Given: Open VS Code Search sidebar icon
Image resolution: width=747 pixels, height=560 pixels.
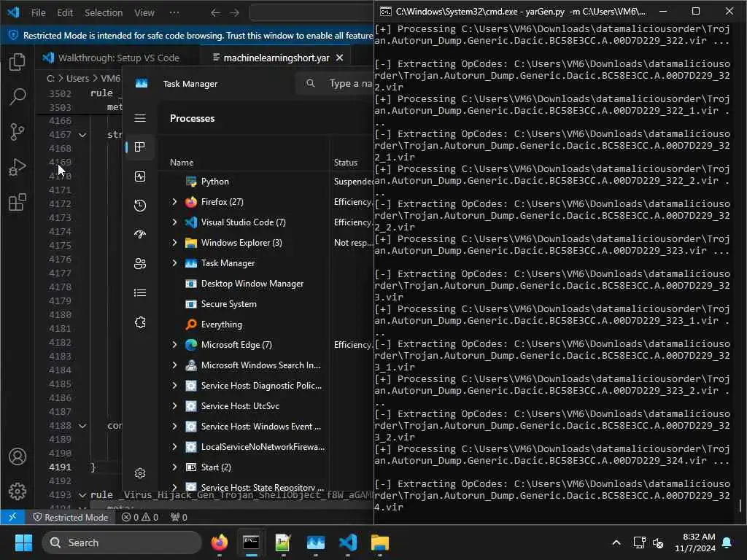Looking at the screenshot, I should coord(18,96).
